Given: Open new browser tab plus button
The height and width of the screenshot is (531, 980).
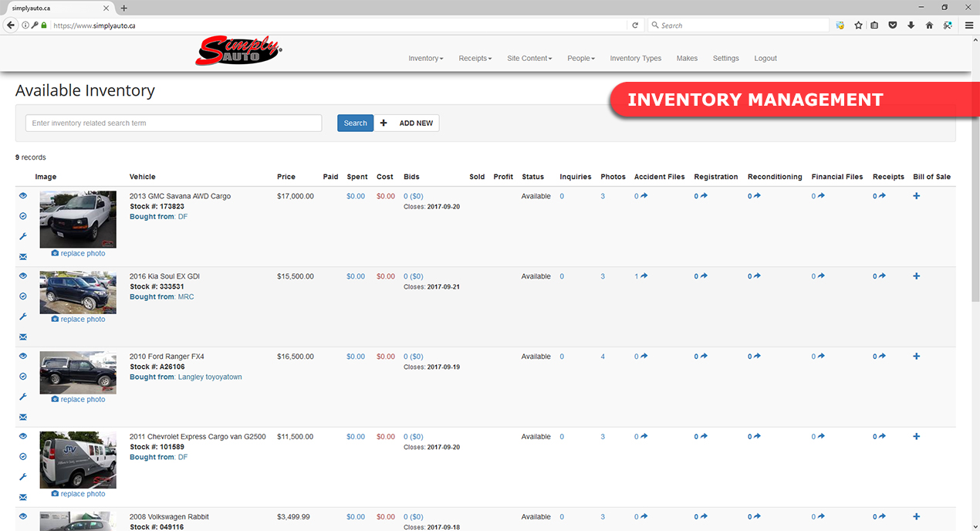Looking at the screenshot, I should (124, 8).
